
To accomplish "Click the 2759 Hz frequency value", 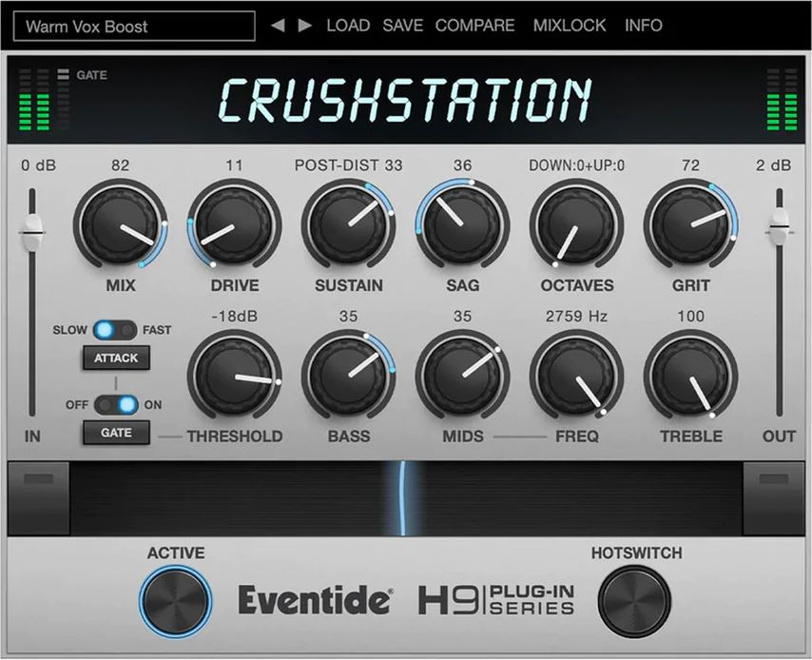I will pos(576,316).
